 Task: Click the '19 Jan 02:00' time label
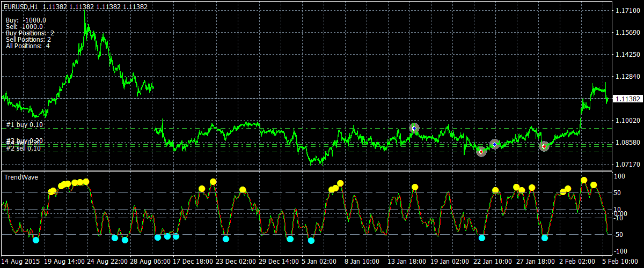450,262
